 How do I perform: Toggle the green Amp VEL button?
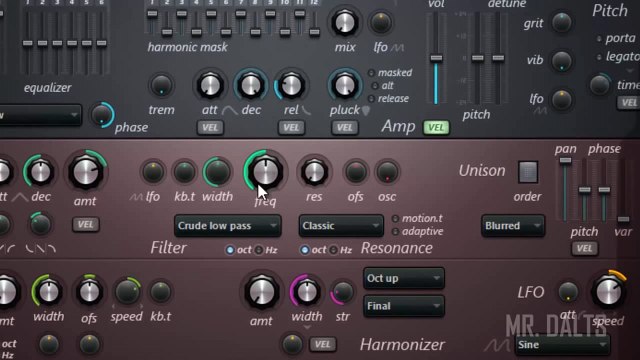tap(436, 128)
